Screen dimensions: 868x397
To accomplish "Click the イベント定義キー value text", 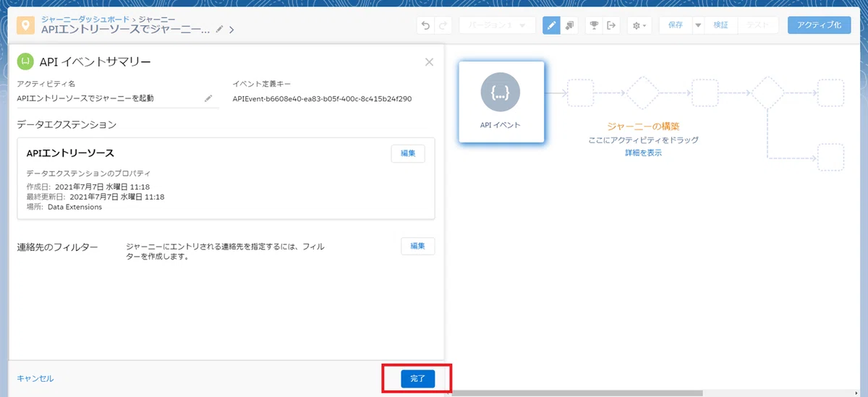I will tap(323, 99).
